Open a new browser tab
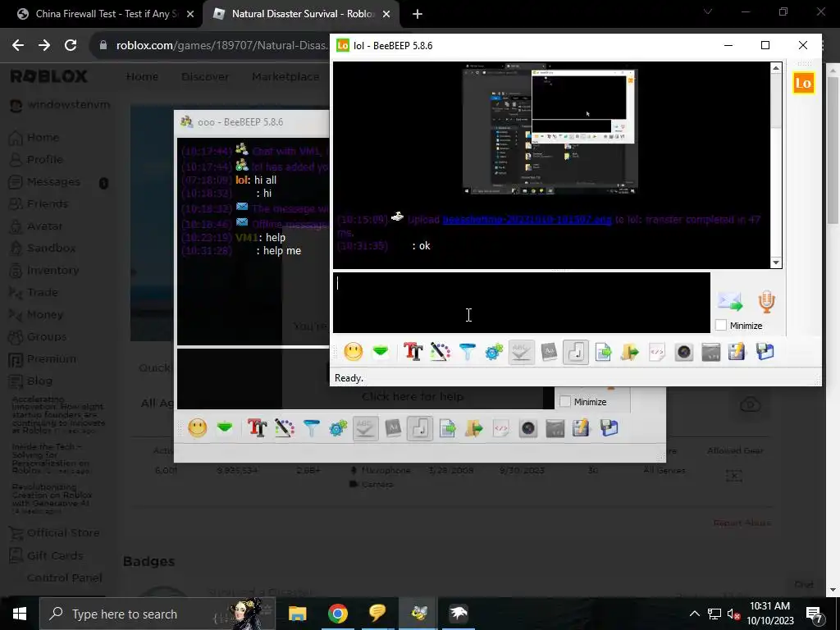The width and height of the screenshot is (840, 630). pos(418,15)
